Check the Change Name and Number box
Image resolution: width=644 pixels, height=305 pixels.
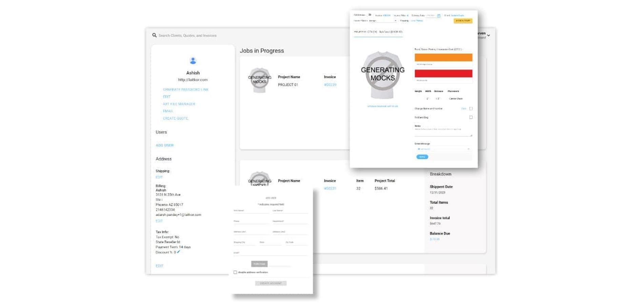[x=471, y=108]
